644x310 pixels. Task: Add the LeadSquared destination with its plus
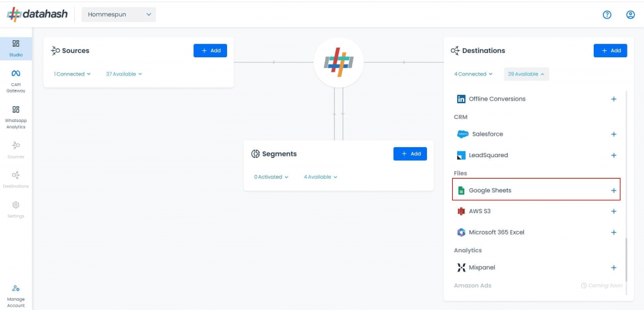click(x=614, y=155)
